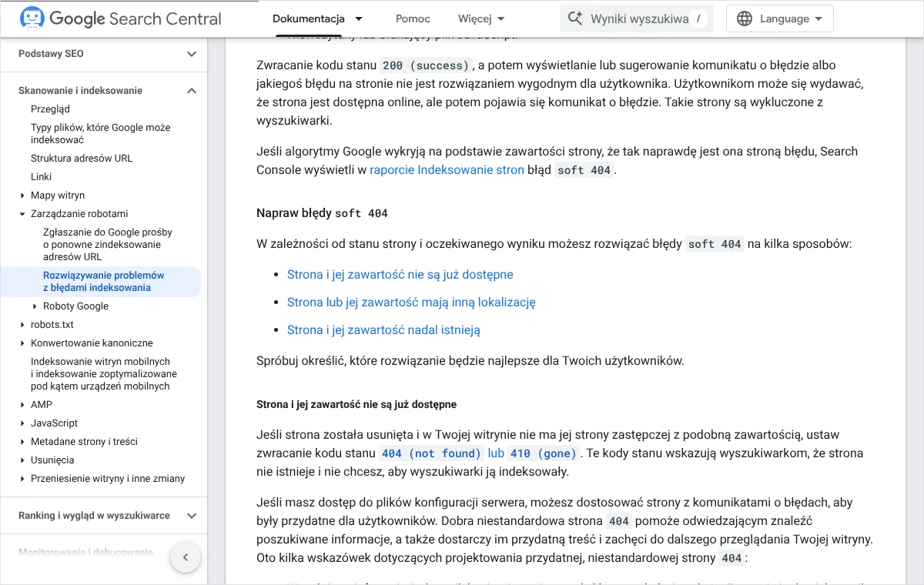Open the raporcie Indeksowanie stron link
Image resolution: width=924 pixels, height=585 pixels.
click(x=447, y=170)
